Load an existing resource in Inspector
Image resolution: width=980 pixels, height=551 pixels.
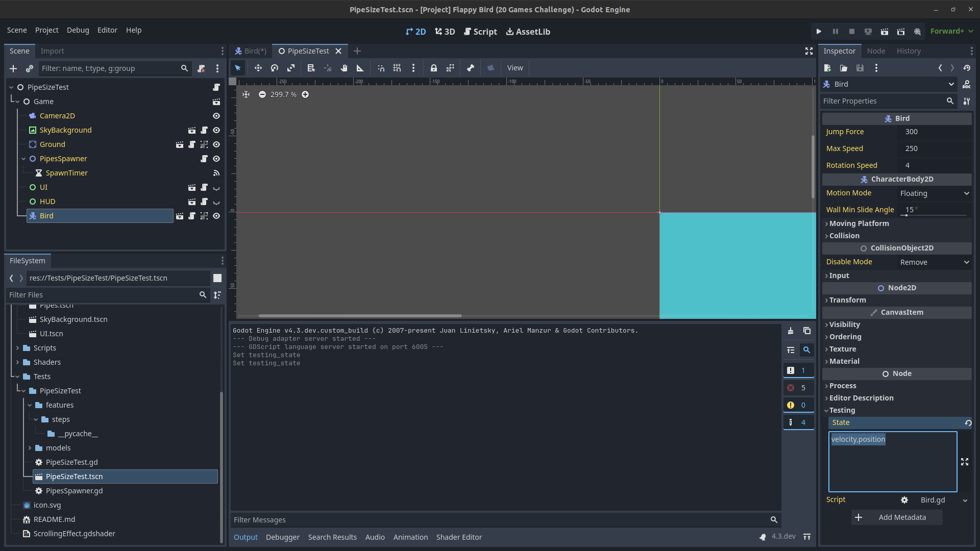click(x=844, y=68)
